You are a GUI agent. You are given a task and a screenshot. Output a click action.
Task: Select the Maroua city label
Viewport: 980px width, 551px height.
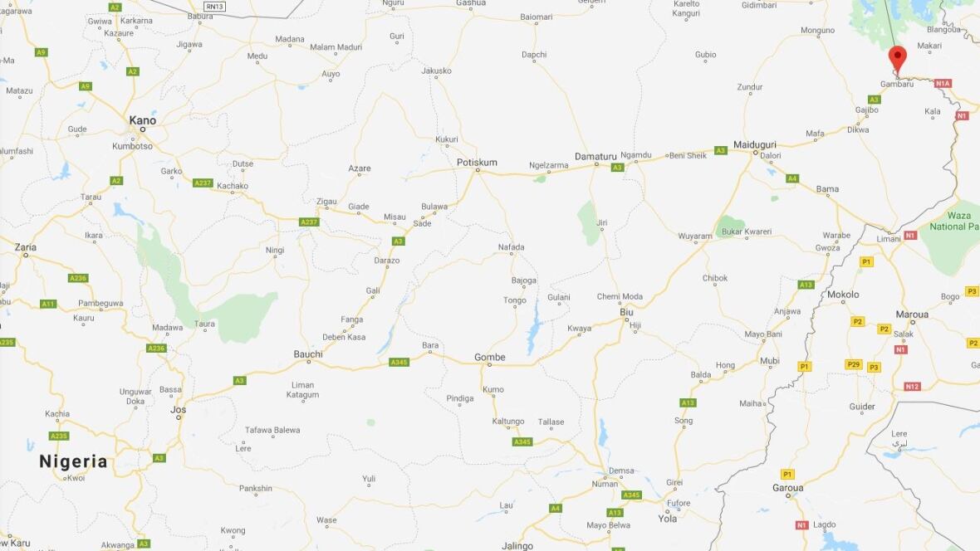coord(912,315)
